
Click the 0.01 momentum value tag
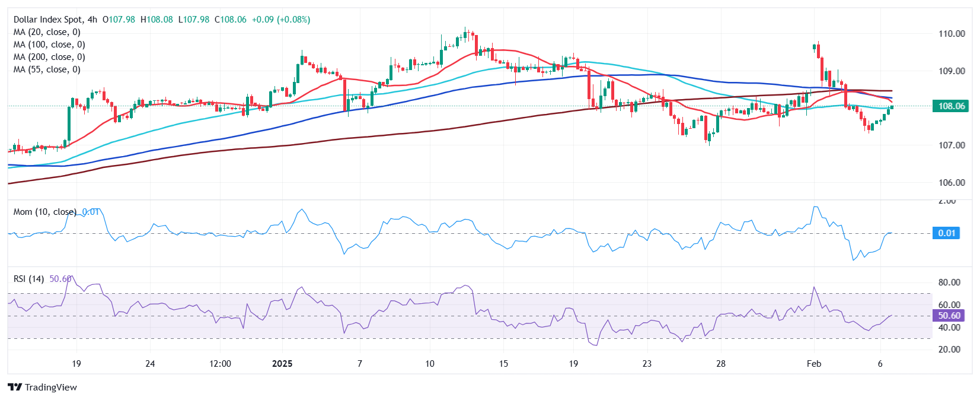[x=946, y=233]
